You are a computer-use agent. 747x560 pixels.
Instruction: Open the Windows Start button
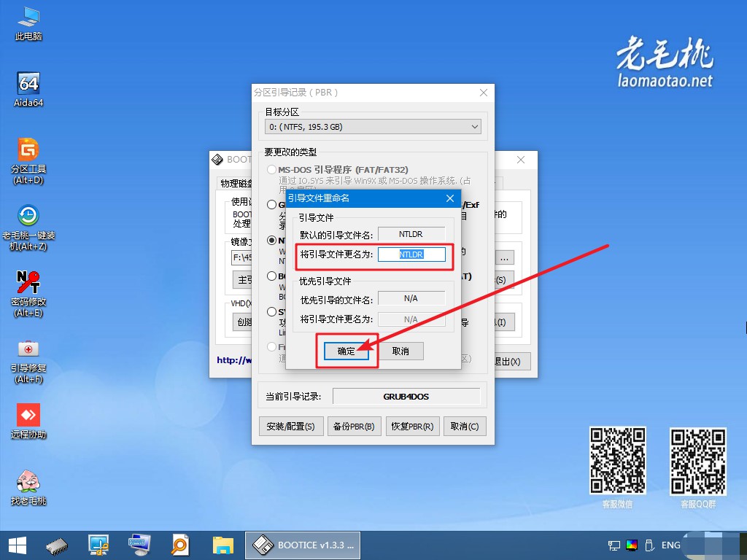[x=18, y=545]
